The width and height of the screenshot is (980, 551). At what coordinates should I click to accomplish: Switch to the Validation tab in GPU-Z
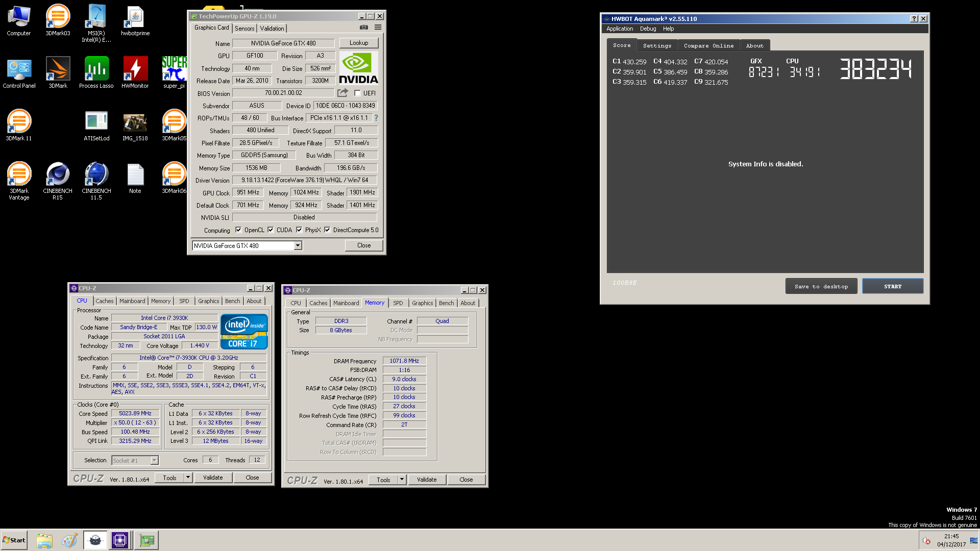[272, 29]
